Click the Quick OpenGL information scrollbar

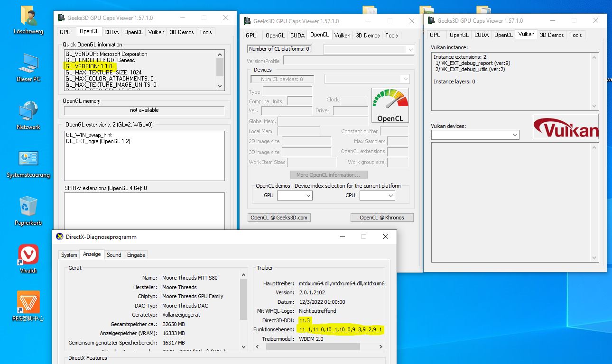pos(220,70)
